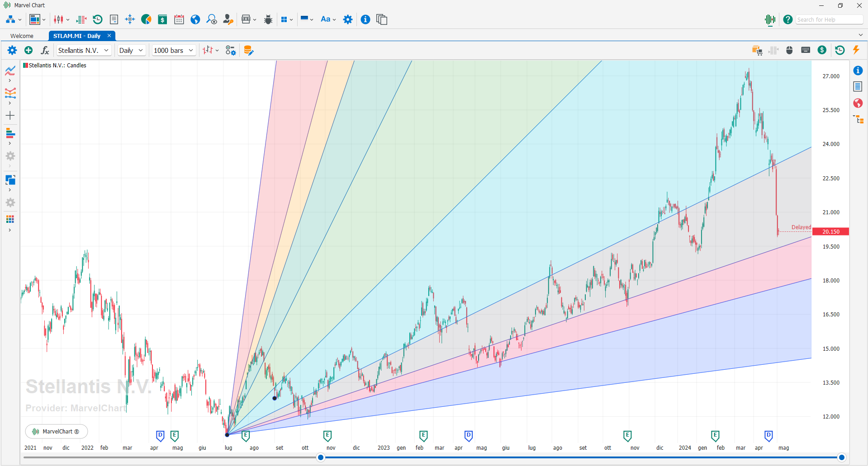Click the blue info icon in main toolbar
The image size is (868, 466).
coord(365,19)
